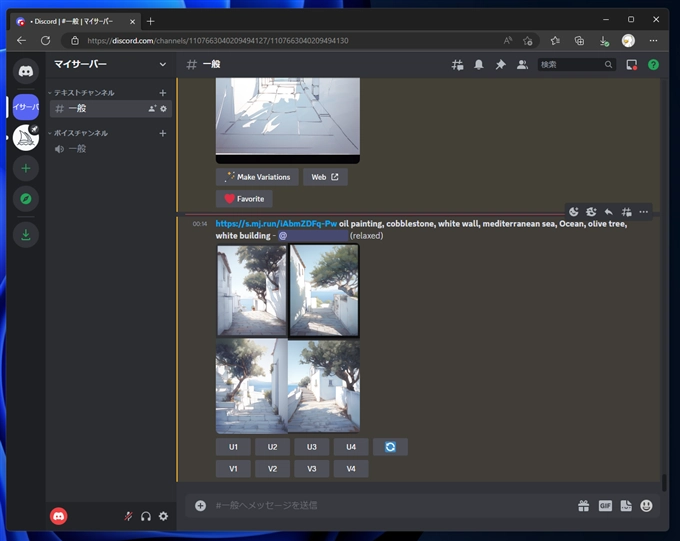The height and width of the screenshot is (541, 680).
Task: Upscale image with U4 button
Action: coord(351,447)
